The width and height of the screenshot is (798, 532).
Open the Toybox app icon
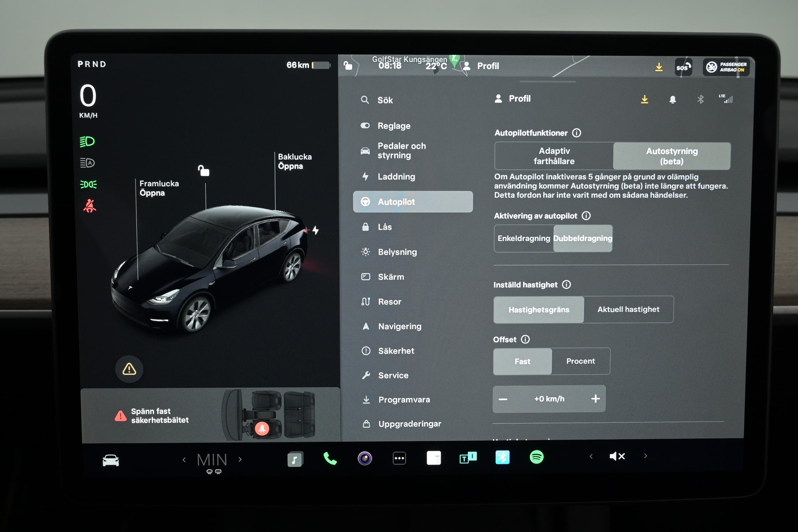coord(468,458)
